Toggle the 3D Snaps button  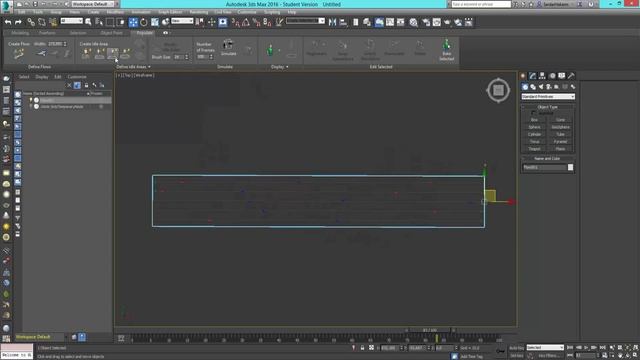pyautogui.click(x=236, y=22)
